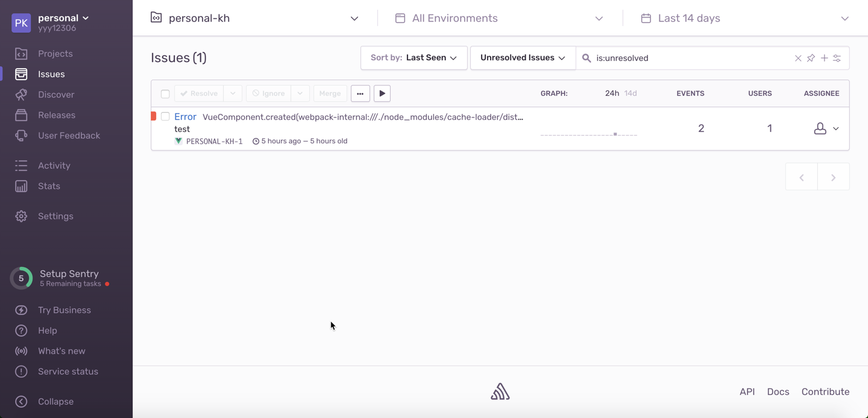Open search filter options icon
This screenshot has width=868, height=418.
(x=837, y=58)
